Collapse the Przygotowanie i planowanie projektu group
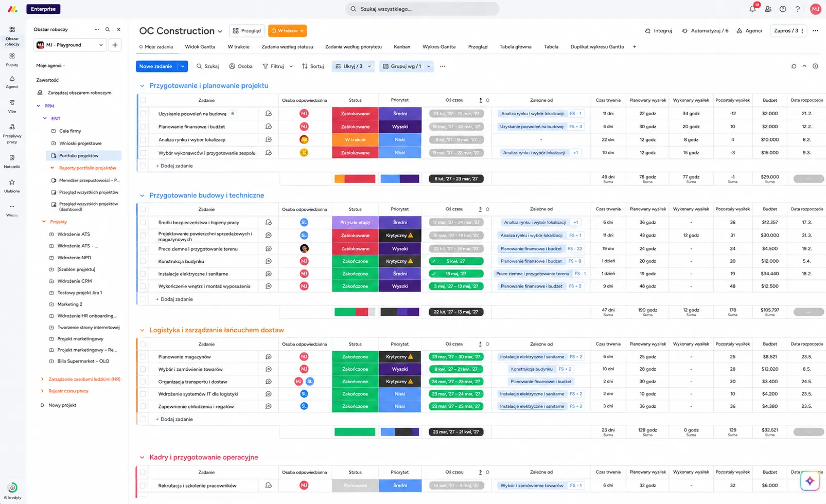This screenshot has height=504, width=826. [x=142, y=86]
